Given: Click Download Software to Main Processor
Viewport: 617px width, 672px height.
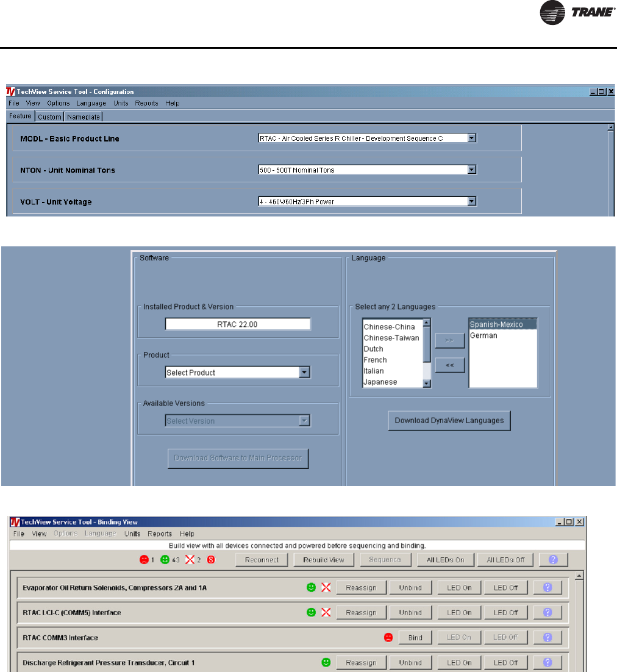Looking at the screenshot, I should 238,459.
